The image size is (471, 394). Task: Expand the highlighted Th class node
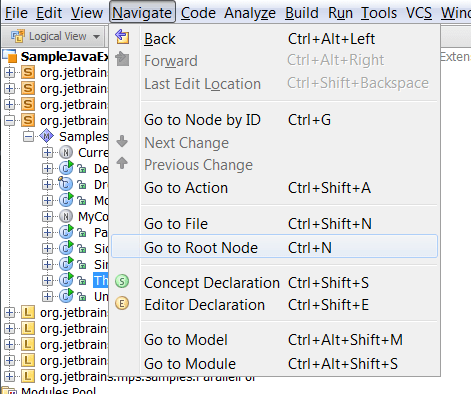pos(48,281)
